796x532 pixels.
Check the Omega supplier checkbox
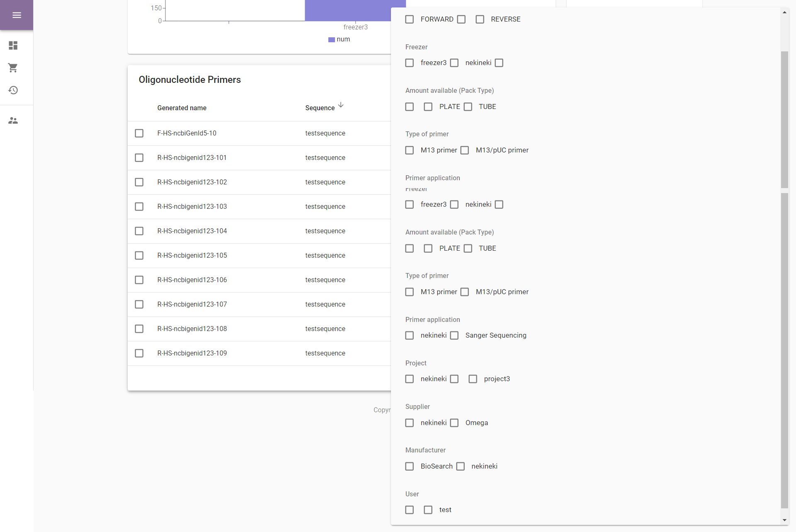(454, 423)
